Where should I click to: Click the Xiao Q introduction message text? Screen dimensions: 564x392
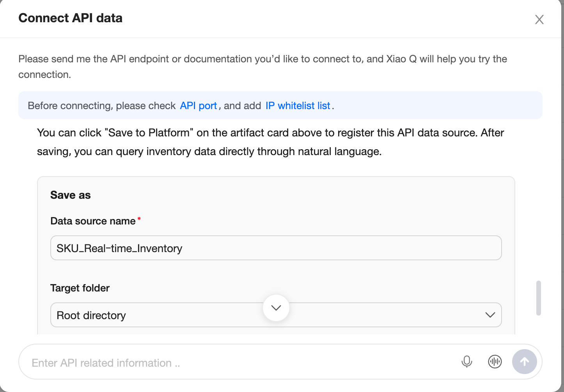(x=262, y=67)
